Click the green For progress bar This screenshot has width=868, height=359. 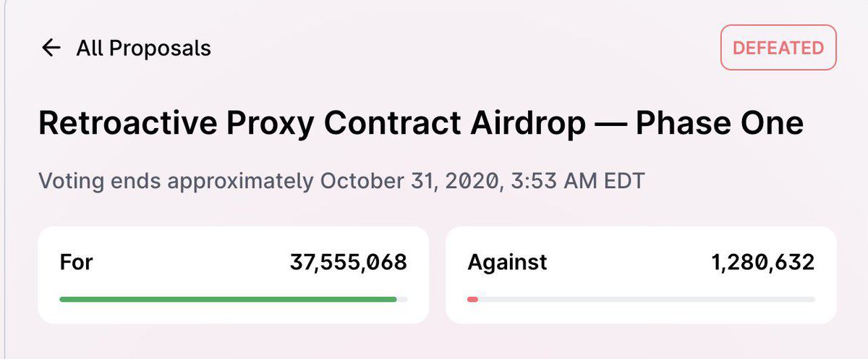click(x=228, y=299)
